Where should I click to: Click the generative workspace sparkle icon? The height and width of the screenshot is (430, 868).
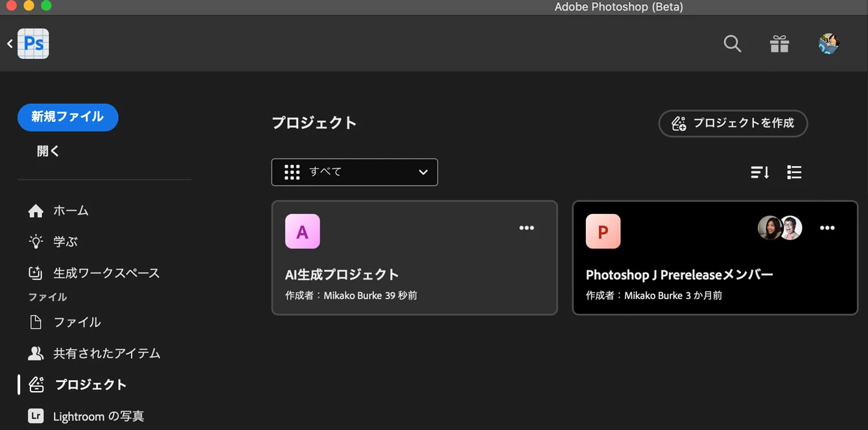(36, 273)
